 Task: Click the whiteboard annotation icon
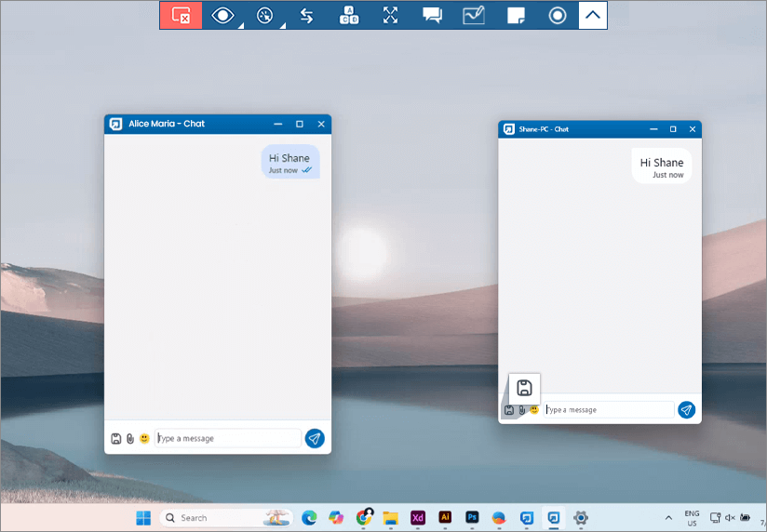coord(474,15)
